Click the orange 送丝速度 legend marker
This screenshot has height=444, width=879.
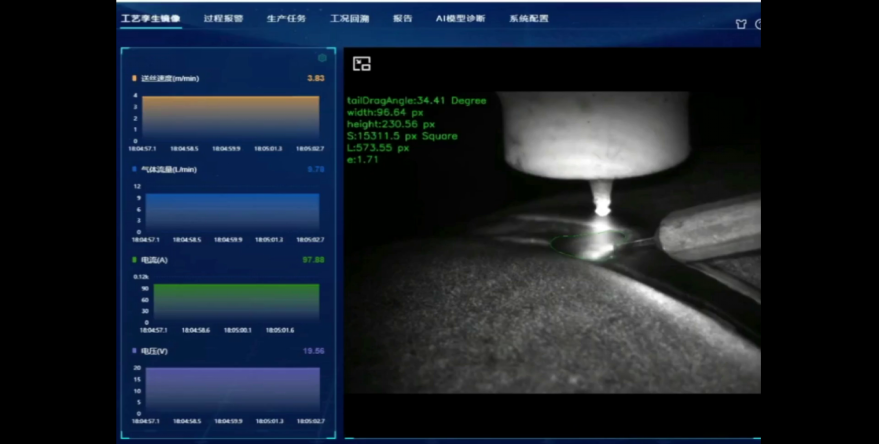[x=134, y=78]
